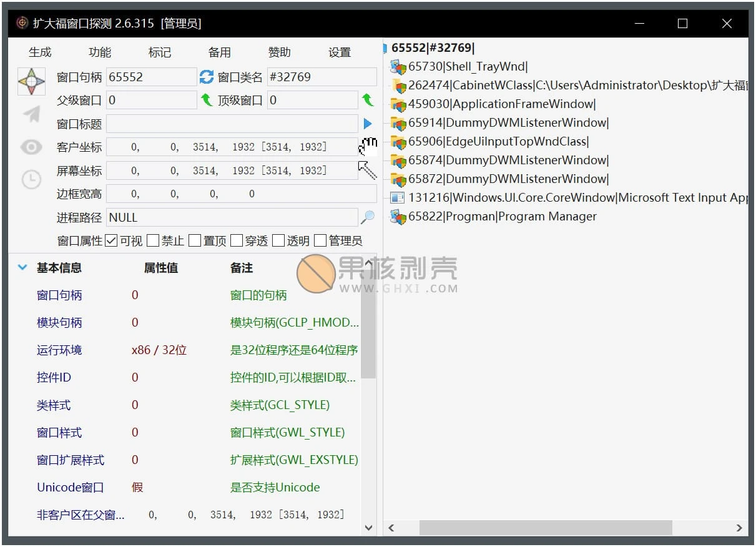Tick the 透明 checkbox
The width and height of the screenshot is (756, 547).
click(278, 240)
